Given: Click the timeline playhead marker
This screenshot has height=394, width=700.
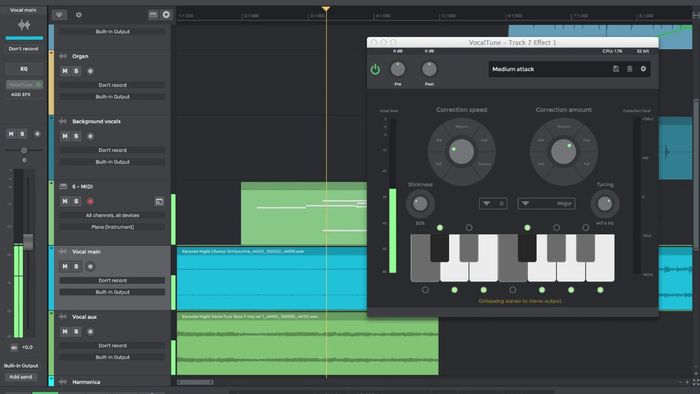Looking at the screenshot, I should pyautogui.click(x=326, y=9).
